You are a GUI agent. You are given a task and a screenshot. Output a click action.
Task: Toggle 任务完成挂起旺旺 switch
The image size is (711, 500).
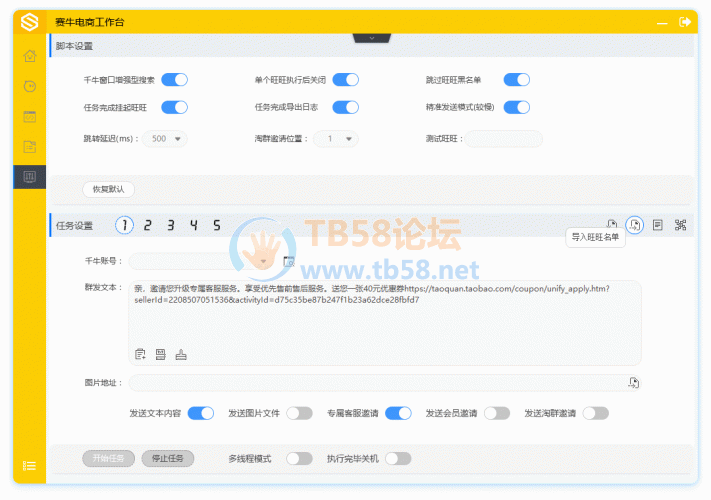[x=175, y=107]
